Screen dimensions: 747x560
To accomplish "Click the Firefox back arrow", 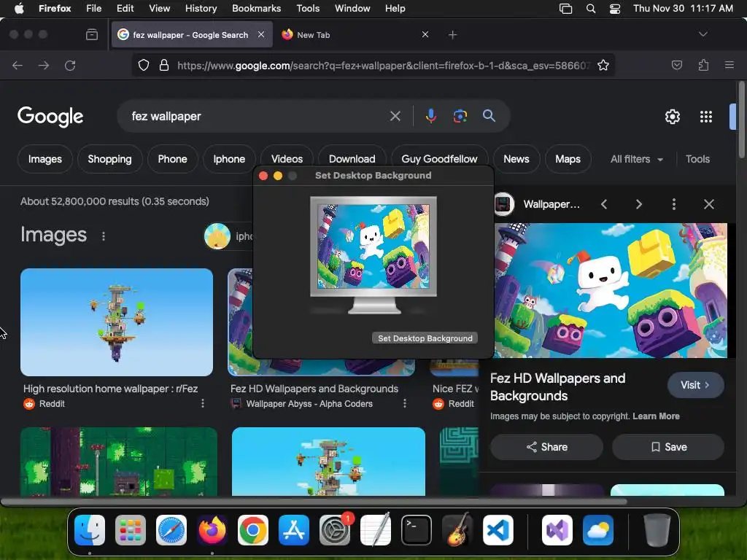I will pos(18,65).
